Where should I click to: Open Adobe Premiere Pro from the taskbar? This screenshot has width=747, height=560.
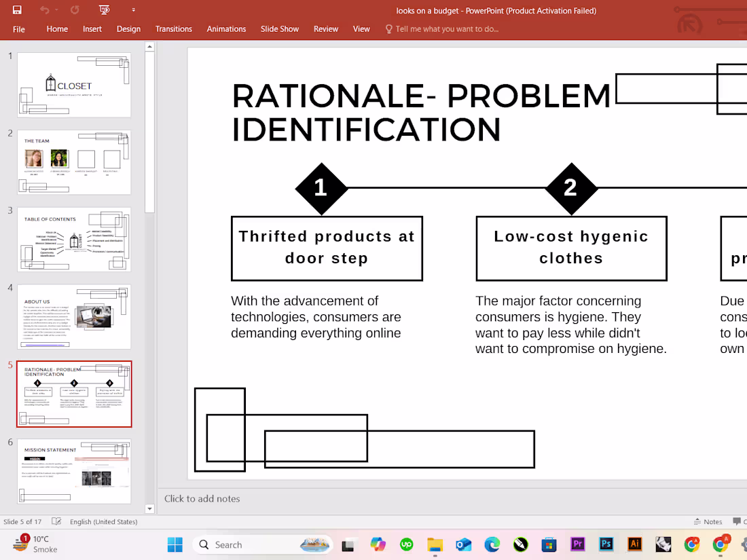(x=577, y=544)
